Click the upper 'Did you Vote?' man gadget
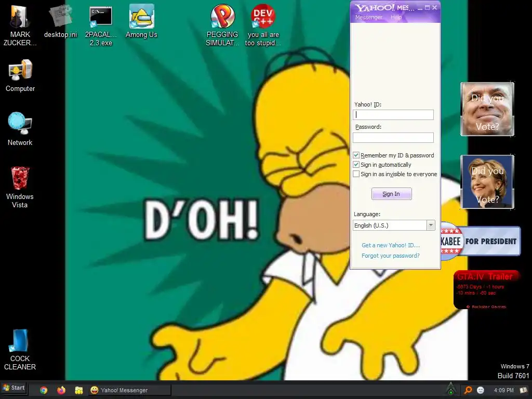532x399 pixels. tap(487, 109)
